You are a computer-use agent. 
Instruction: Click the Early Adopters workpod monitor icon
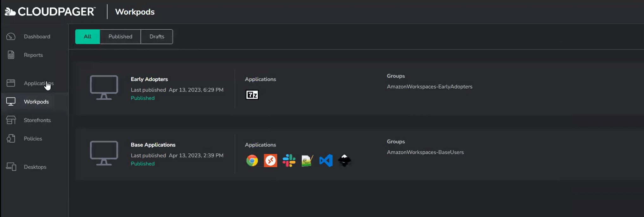104,88
